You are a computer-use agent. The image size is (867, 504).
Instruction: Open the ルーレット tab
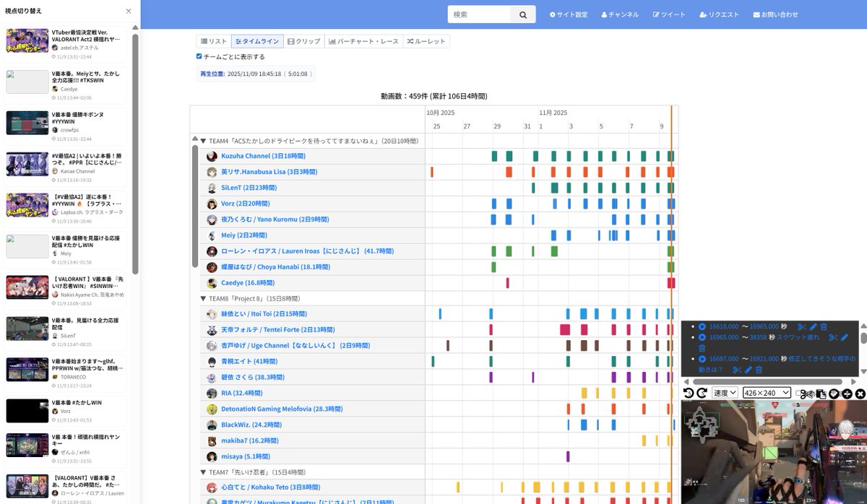[426, 41]
